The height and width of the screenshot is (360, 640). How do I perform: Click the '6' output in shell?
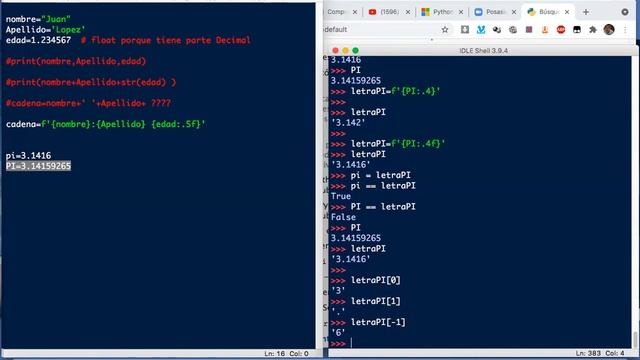[x=338, y=333]
